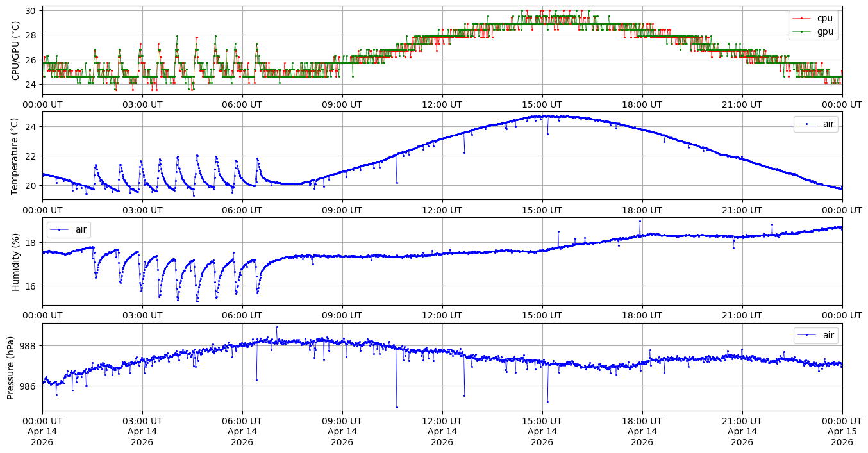The height and width of the screenshot is (453, 868).
Task: Click the 12:00 UT Apr 14 bottom tick label
Action: pos(442,432)
